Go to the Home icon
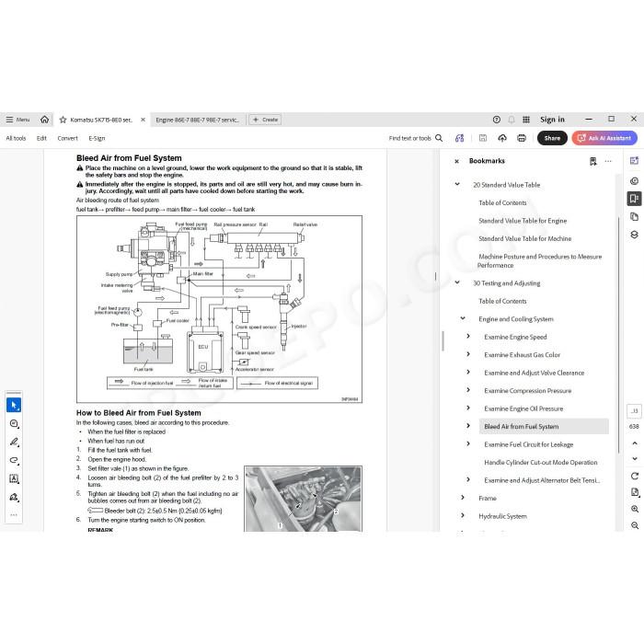This screenshot has height=644, width=644. pos(44,120)
